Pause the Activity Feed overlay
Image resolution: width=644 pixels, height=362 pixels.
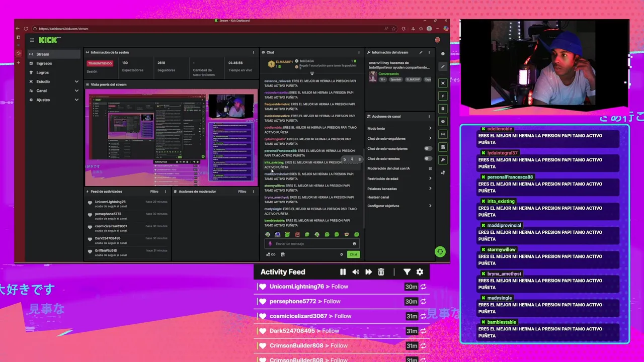point(343,272)
